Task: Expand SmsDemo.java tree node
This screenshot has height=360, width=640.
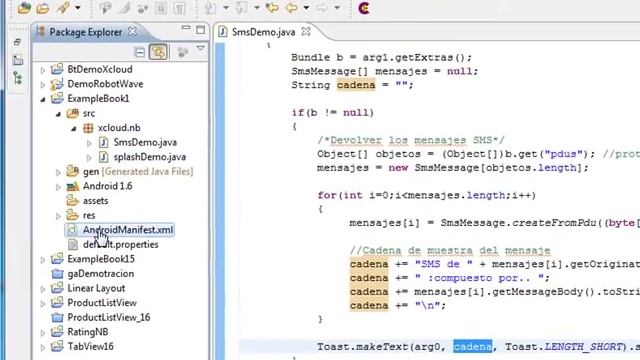Action: (89, 143)
